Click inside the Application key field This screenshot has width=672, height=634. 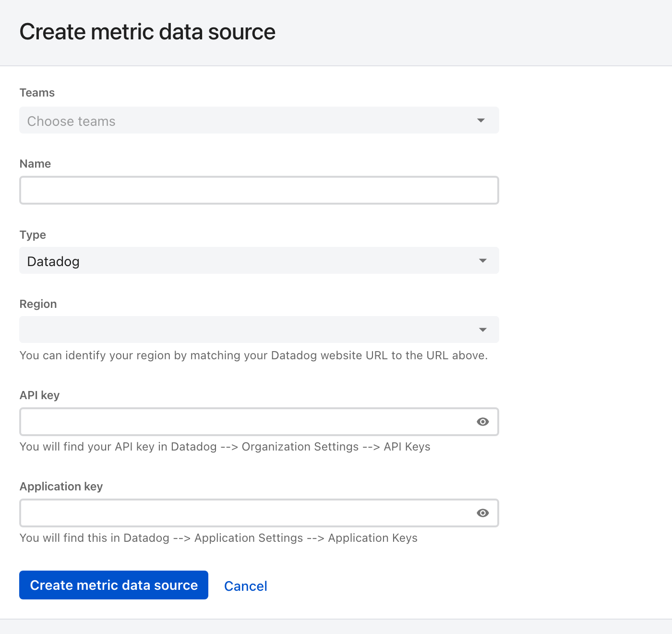coord(259,513)
